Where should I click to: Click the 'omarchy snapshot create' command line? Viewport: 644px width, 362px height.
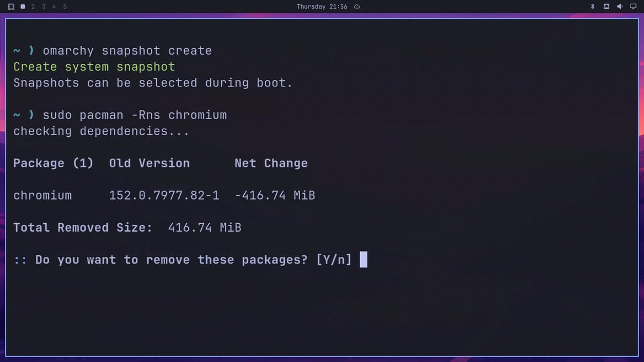[127, 50]
